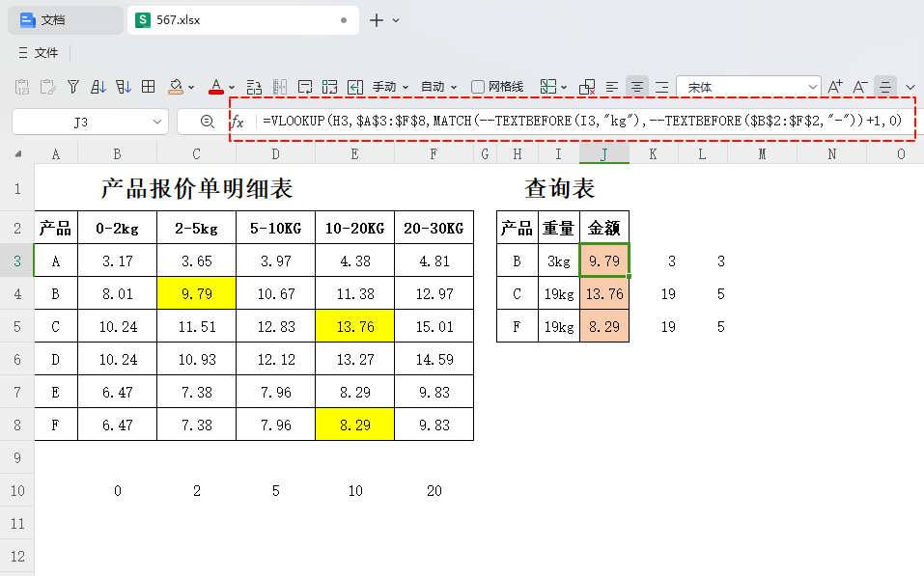This screenshot has width=924, height=576.
Task: Click the fill color bucket icon
Action: click(175, 87)
